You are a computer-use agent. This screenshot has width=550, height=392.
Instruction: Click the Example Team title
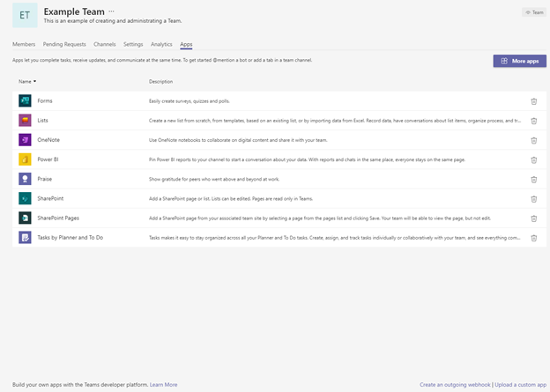74,11
